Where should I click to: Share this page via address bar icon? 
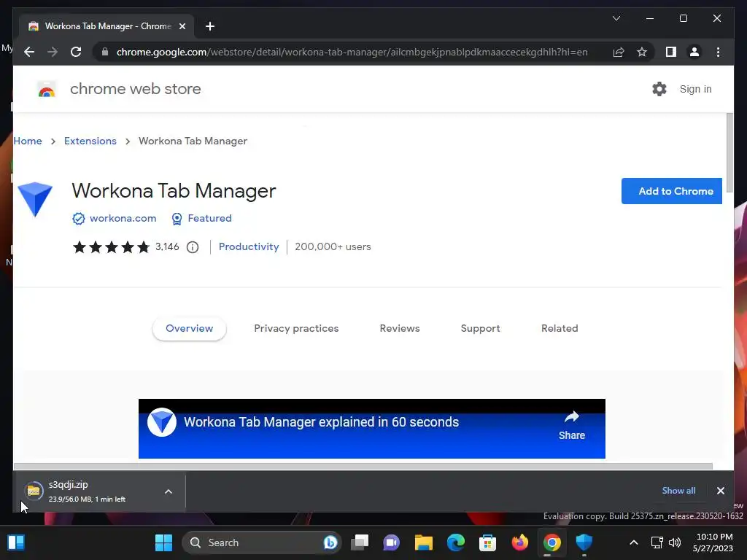click(619, 52)
